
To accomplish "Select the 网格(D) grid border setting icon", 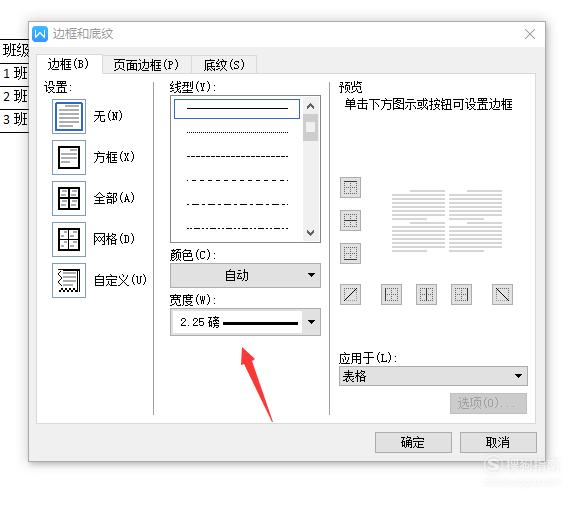I will tap(69, 239).
